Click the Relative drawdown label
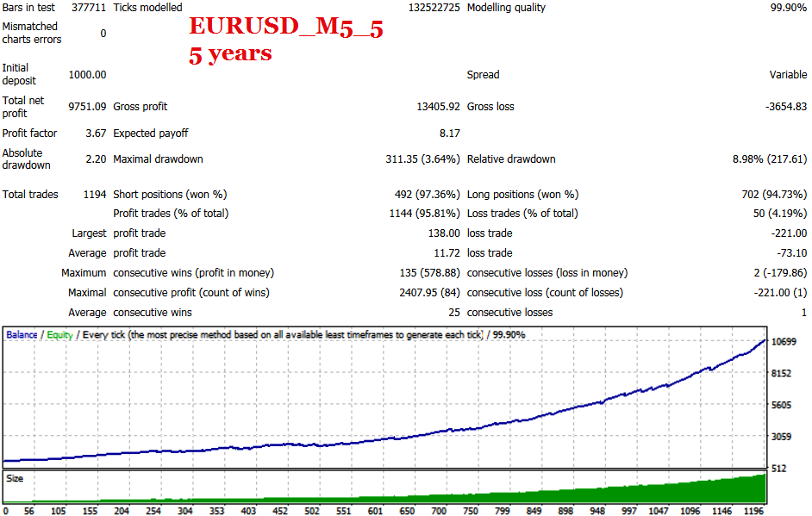Image resolution: width=812 pixels, height=516 pixels. pos(511,159)
